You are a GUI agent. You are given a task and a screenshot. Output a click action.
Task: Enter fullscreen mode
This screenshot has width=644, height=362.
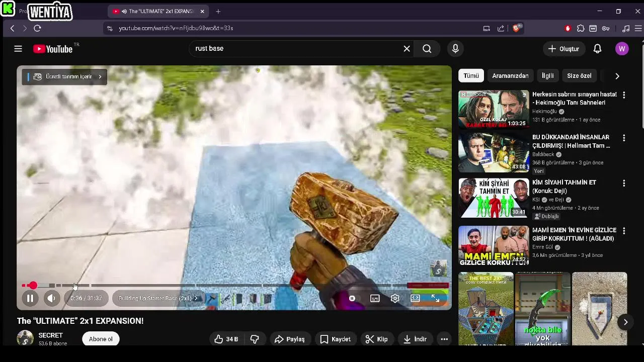[x=435, y=299]
